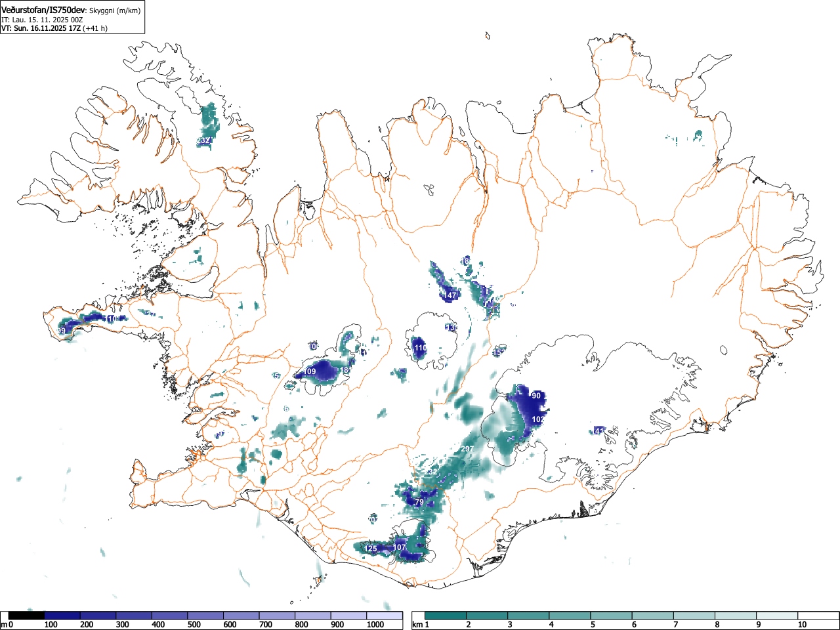This screenshot has width=840, height=630.
Task: Click the '10' label on the km scale
Action: coord(801,625)
